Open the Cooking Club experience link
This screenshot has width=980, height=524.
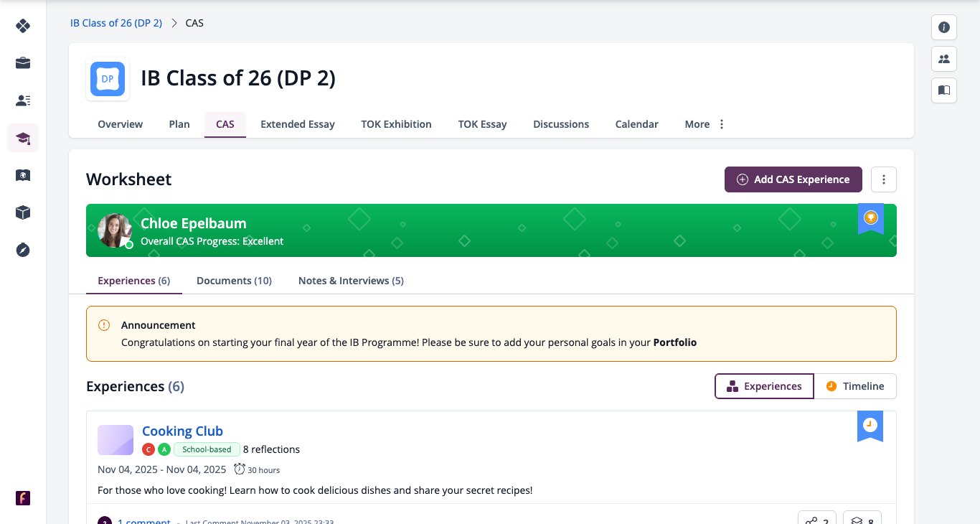182,431
